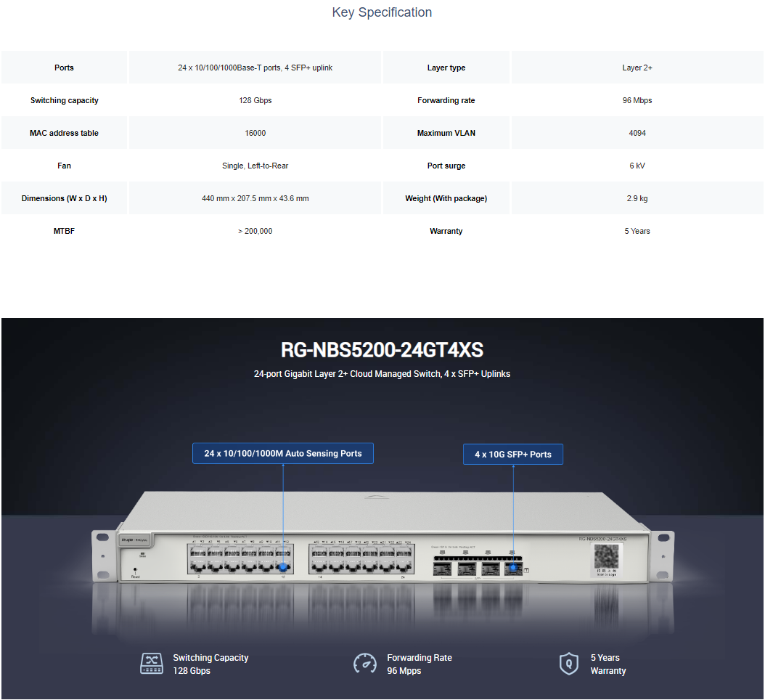The height and width of the screenshot is (700, 765).
Task: Click the 'MTBF' label
Action: (x=64, y=232)
